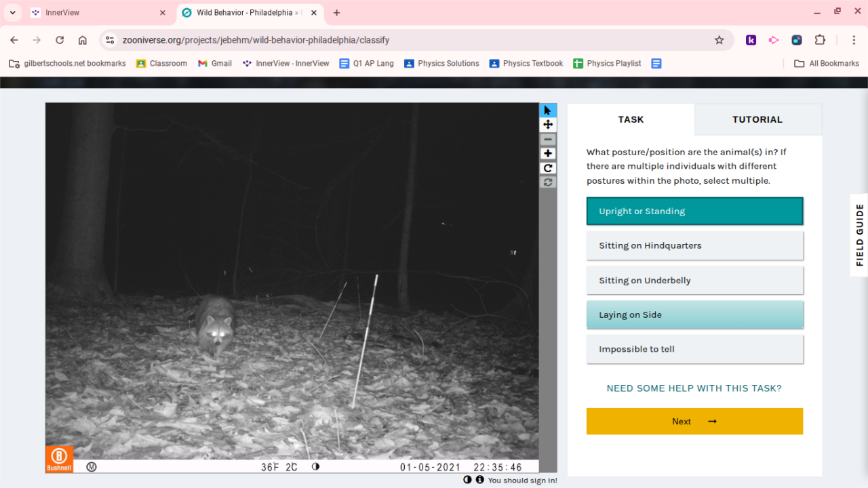
Task: Open InnerView - InnerView bookmark
Action: [x=285, y=64]
